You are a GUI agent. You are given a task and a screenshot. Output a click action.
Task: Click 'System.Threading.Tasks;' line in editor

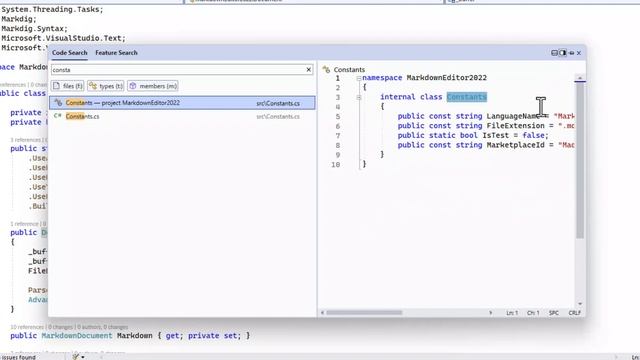(x=52, y=9)
